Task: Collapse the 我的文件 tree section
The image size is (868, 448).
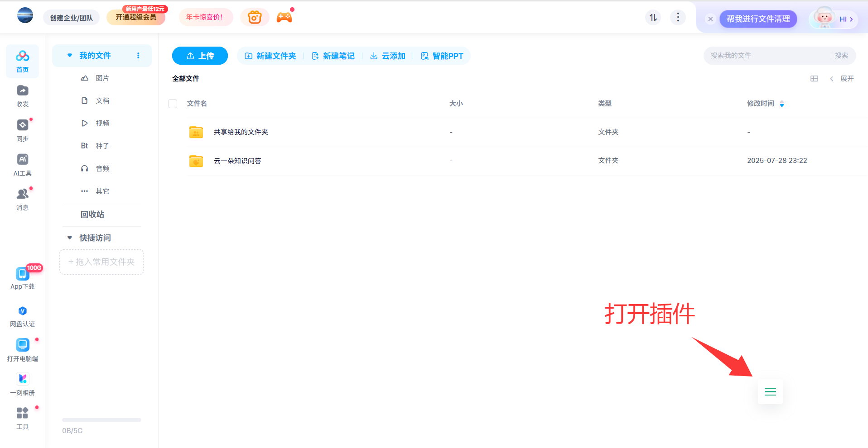Action: click(70, 56)
